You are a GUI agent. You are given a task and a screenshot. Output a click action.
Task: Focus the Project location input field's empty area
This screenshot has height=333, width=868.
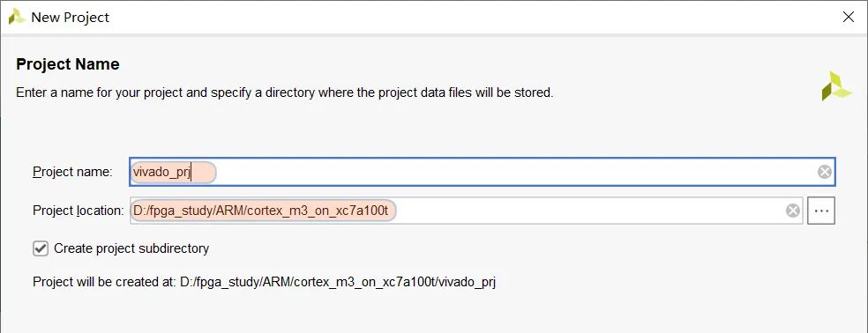click(589, 211)
